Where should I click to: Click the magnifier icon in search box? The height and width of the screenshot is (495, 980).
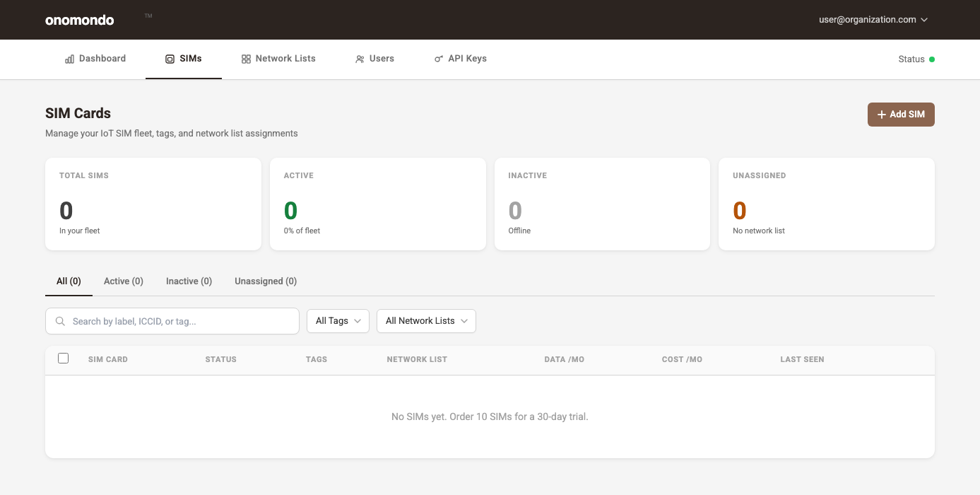pyautogui.click(x=60, y=321)
